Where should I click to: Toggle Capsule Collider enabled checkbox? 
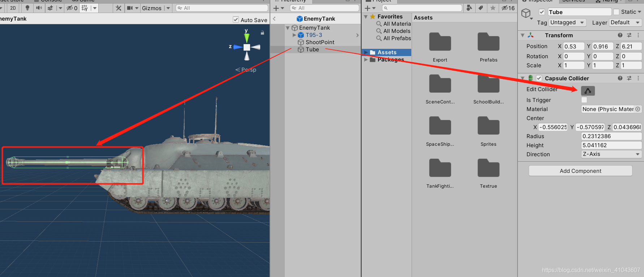[539, 78]
